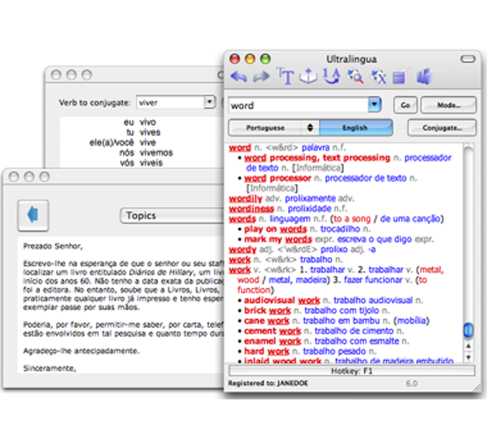Click the Ultralingua window title

click(x=351, y=59)
